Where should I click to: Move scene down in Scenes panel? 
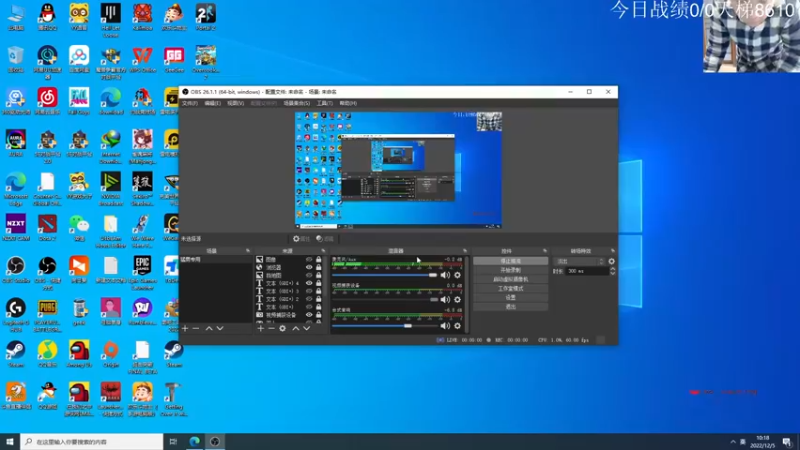220,329
